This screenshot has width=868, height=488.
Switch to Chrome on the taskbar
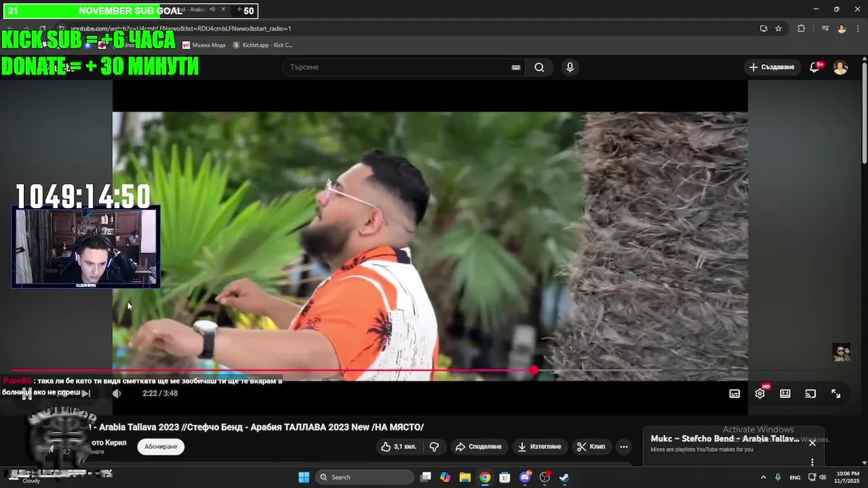click(x=485, y=477)
